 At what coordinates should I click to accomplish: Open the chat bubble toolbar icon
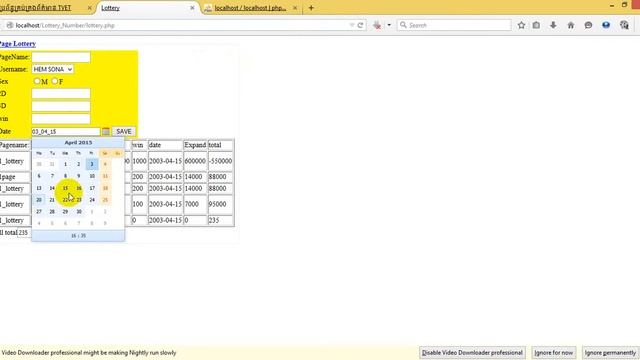tap(588, 25)
